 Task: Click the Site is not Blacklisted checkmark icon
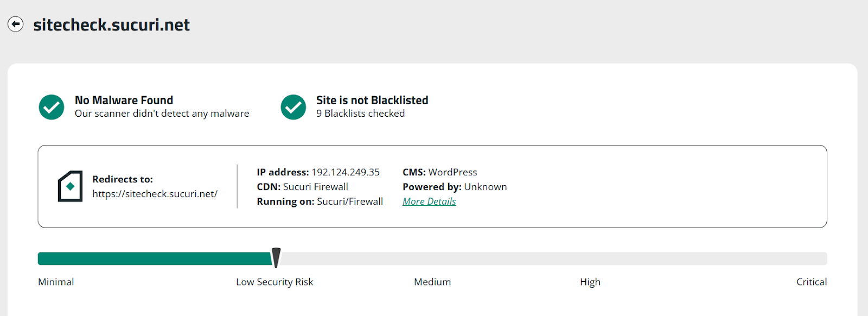tap(293, 107)
